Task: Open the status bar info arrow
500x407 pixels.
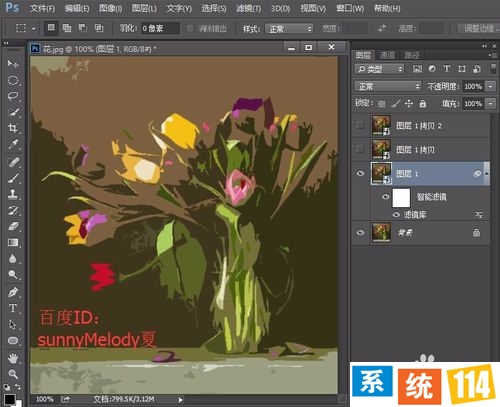Action: (180, 399)
